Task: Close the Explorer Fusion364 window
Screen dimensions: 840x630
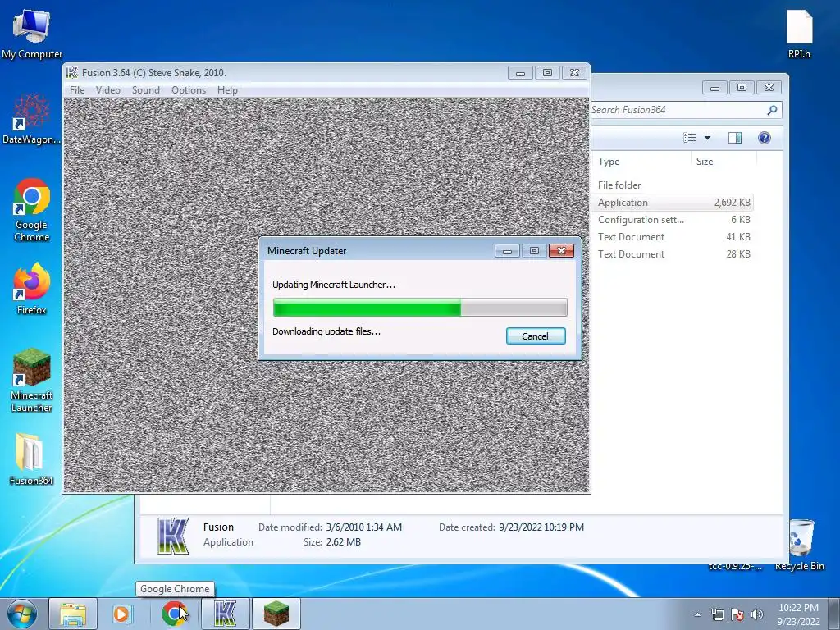Action: pos(769,87)
